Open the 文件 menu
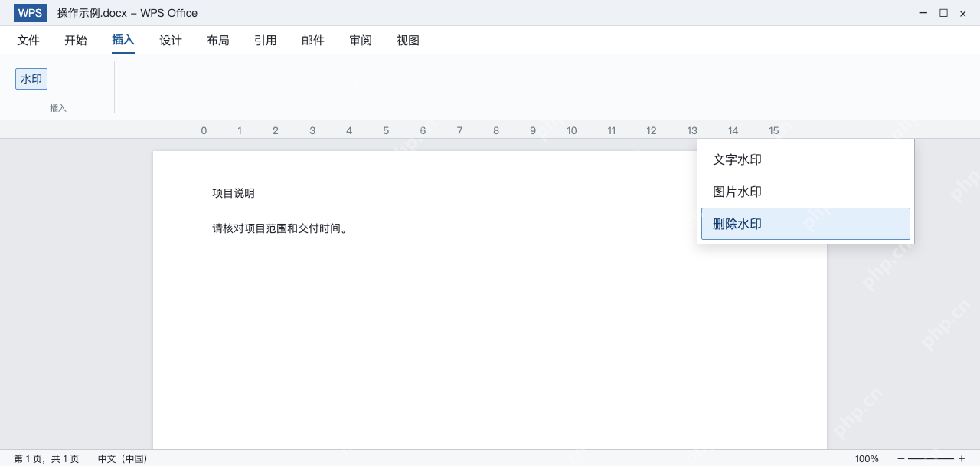 pos(28,41)
